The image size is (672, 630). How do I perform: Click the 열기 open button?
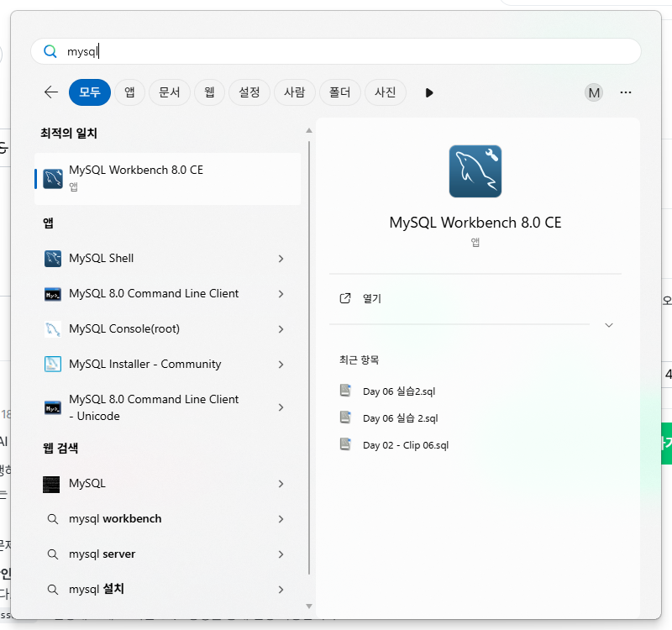pos(475,298)
